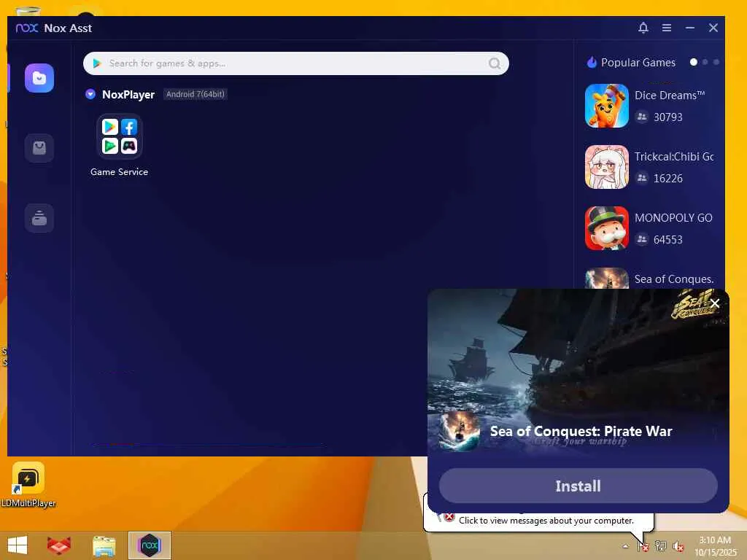Click the Popular Games heading

point(638,63)
